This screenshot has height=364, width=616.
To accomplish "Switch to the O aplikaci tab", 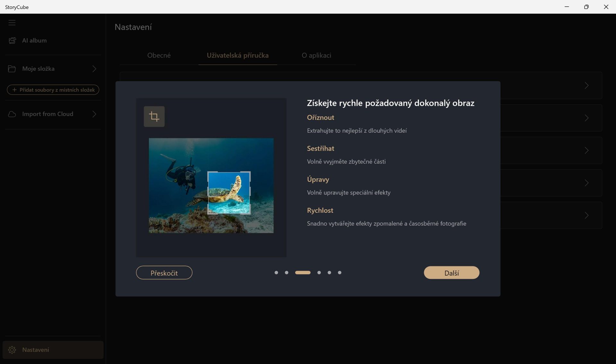I will [316, 55].
